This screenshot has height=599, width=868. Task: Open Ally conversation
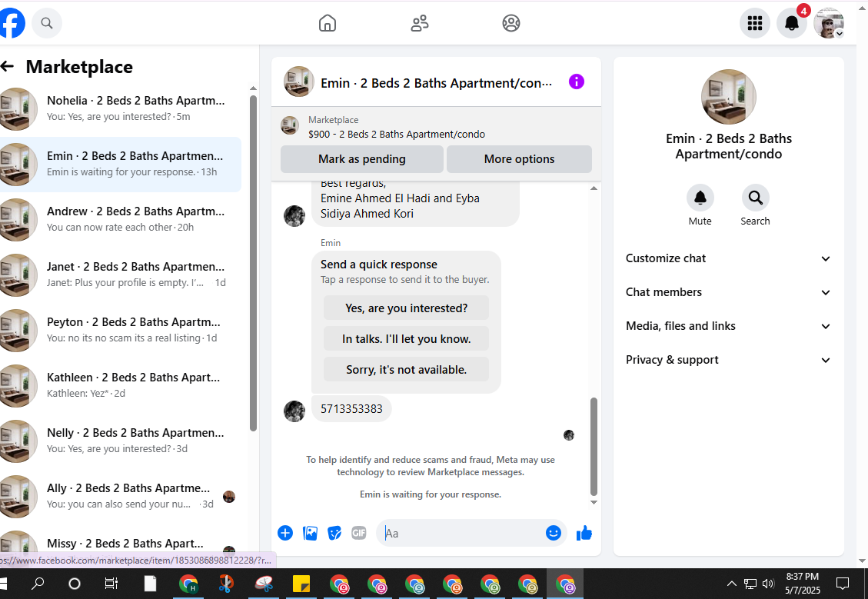pos(121,497)
